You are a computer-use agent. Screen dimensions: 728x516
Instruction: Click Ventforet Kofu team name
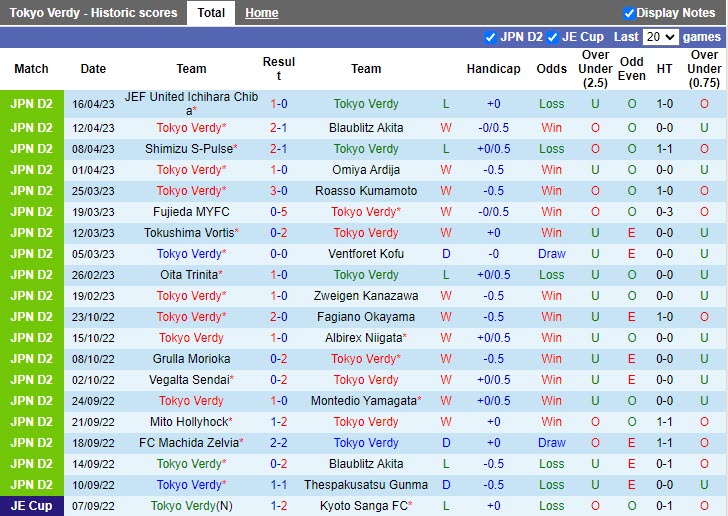[x=366, y=254]
